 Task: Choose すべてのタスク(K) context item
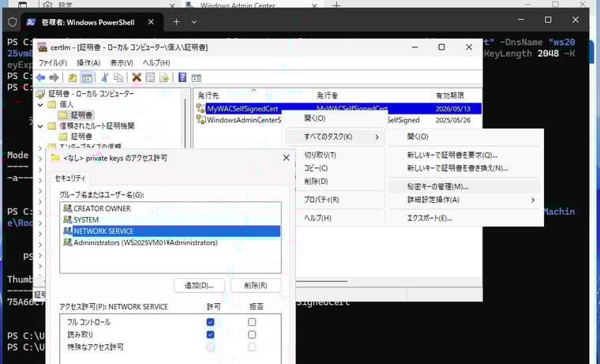[x=334, y=137]
